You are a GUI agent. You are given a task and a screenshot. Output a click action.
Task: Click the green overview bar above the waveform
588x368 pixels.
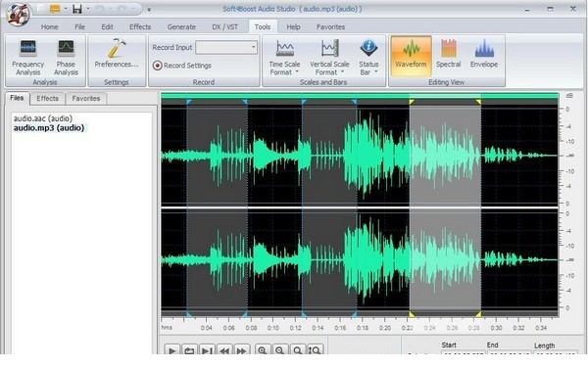(x=360, y=96)
